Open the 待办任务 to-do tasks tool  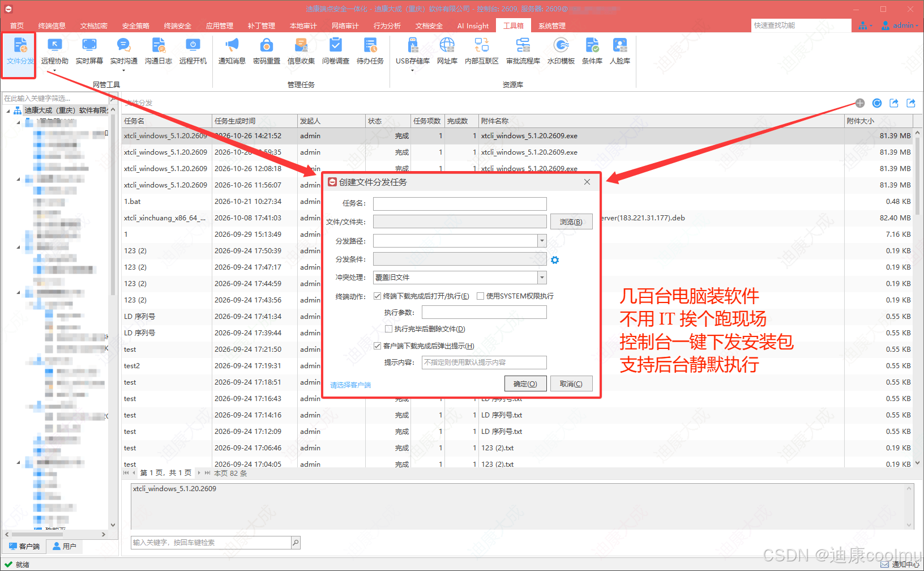point(370,51)
